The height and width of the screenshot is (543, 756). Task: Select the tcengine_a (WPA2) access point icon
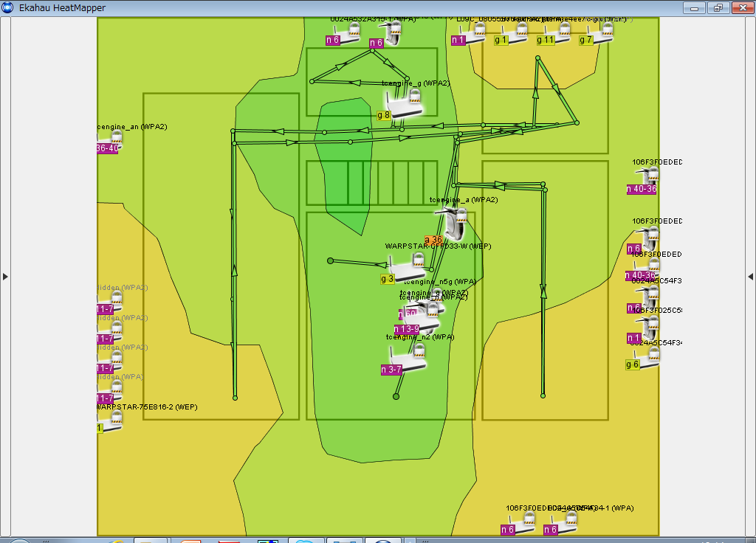(453, 223)
